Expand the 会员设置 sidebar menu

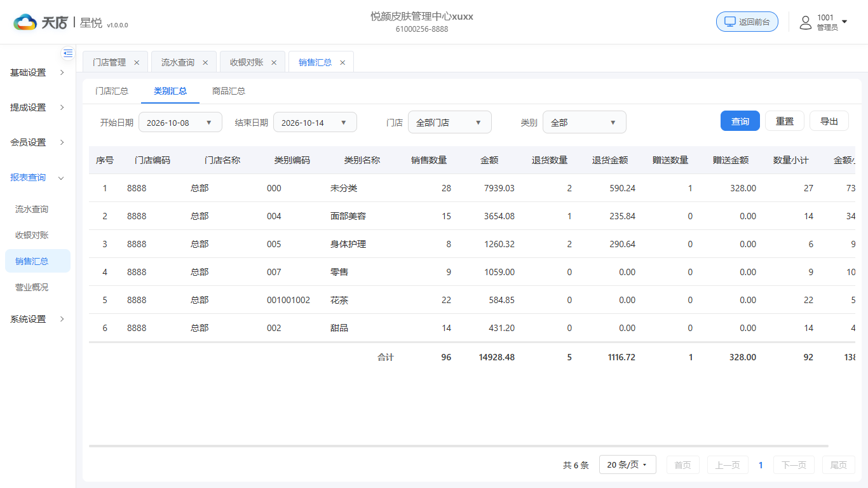(38, 142)
